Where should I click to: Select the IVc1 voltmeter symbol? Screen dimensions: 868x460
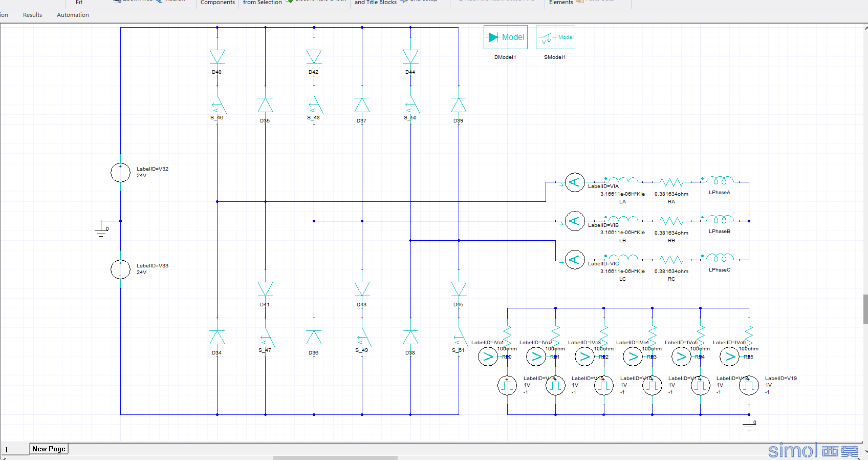click(488, 357)
